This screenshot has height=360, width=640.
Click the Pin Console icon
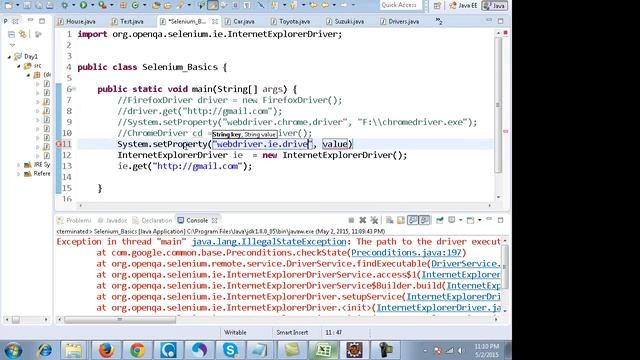click(x=440, y=220)
